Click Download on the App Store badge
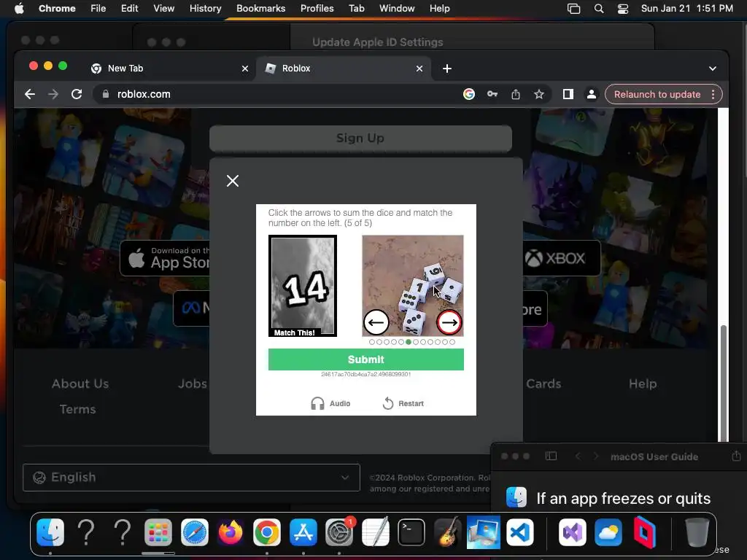 pos(166,258)
